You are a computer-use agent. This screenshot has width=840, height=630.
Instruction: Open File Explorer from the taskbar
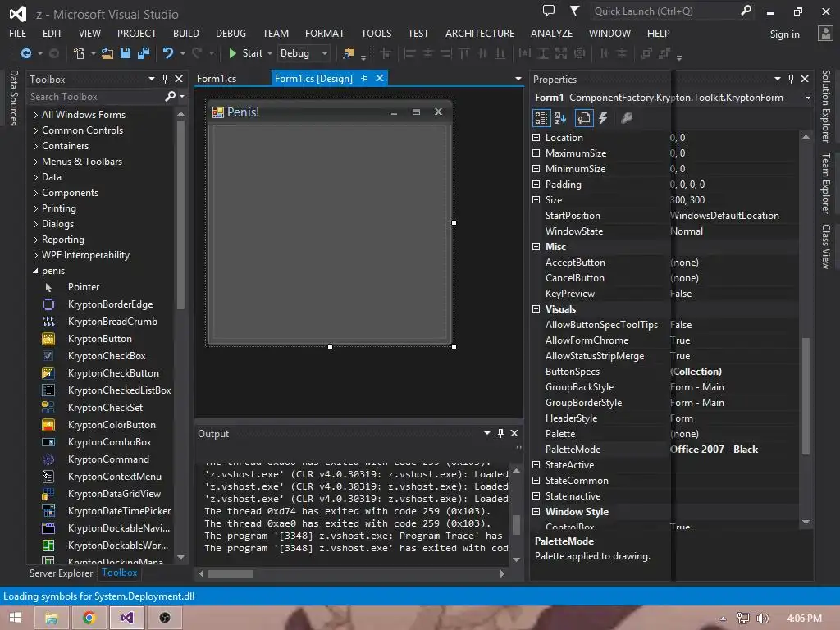point(52,618)
